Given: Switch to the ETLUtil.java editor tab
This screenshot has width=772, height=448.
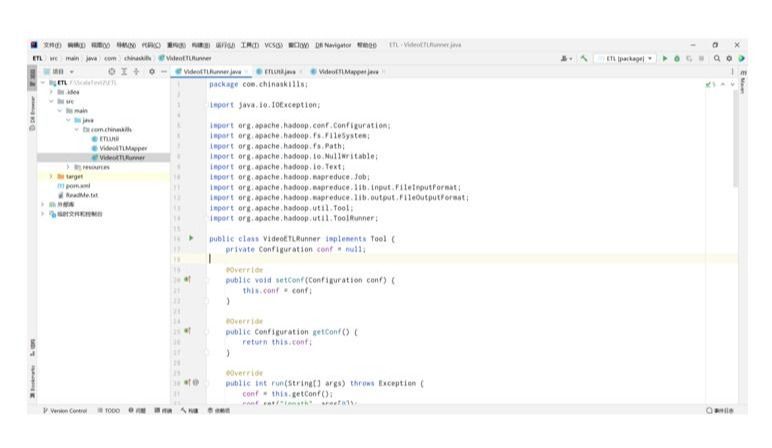Looking at the screenshot, I should (276, 72).
